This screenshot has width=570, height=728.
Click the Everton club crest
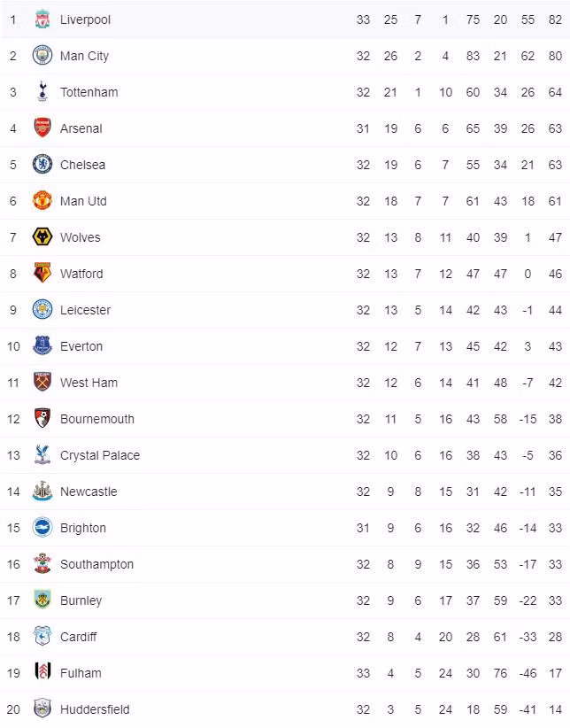point(42,346)
